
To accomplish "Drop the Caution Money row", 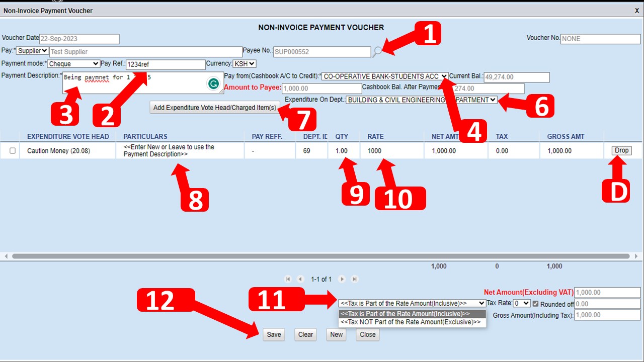I will [x=621, y=150].
